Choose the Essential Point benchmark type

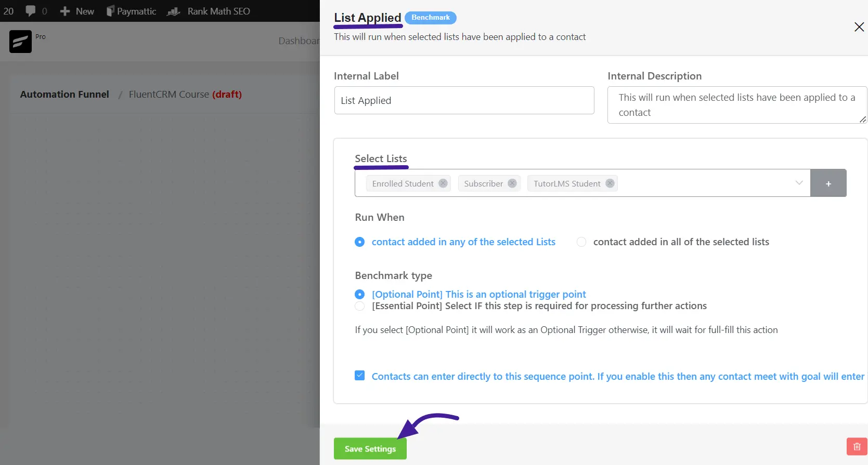coord(359,306)
